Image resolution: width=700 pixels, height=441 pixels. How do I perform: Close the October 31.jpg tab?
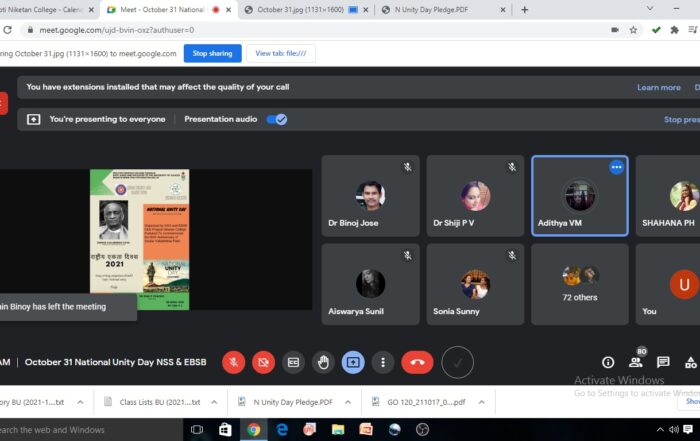366,10
